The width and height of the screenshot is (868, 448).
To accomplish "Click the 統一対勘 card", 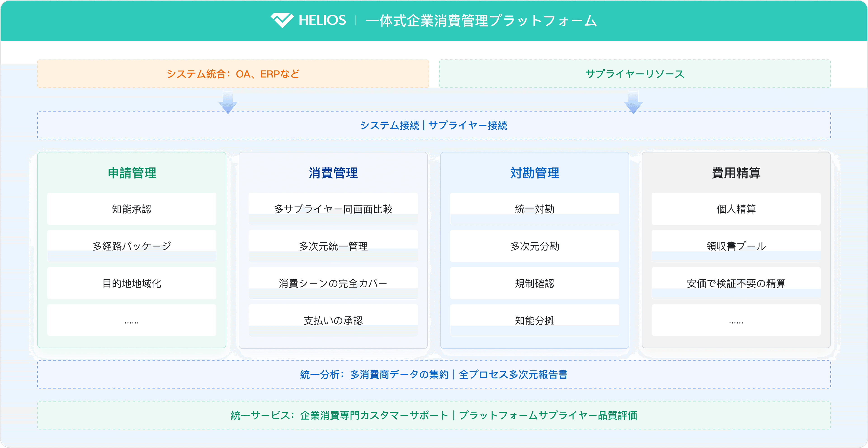I will 534,209.
